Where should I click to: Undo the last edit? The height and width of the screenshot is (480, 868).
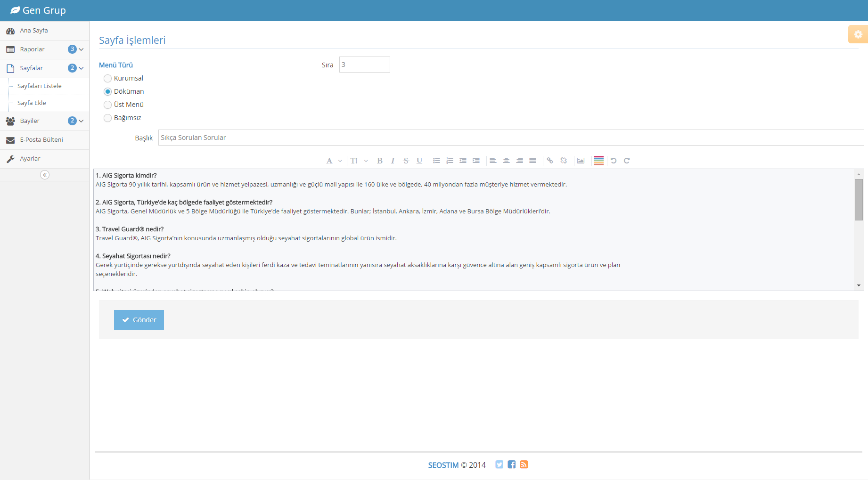point(614,161)
